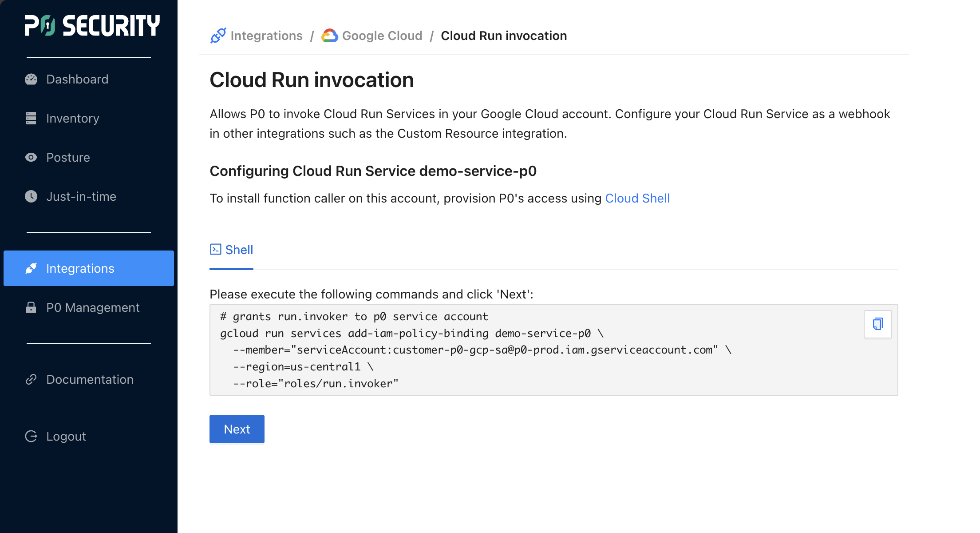Go to Just-in-time page
The image size is (980, 533).
point(81,197)
